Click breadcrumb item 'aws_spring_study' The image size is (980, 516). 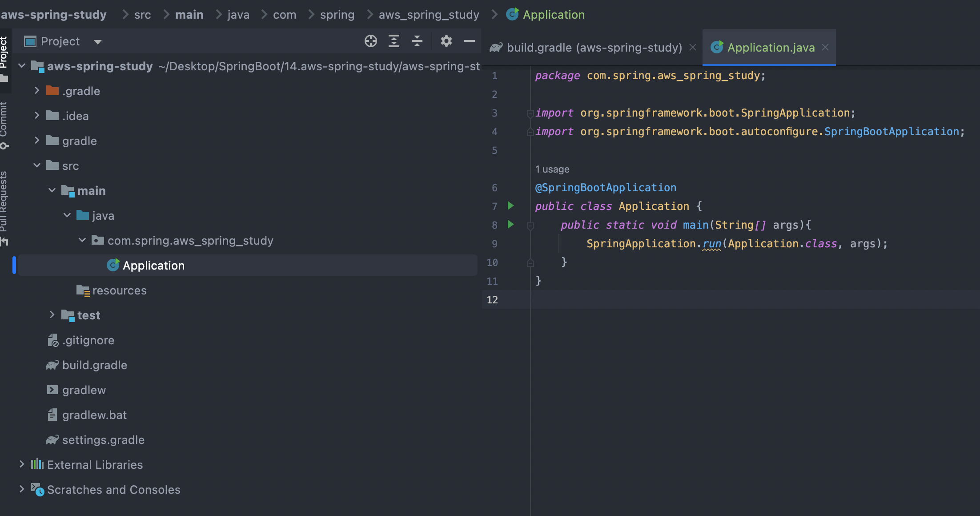click(x=429, y=15)
